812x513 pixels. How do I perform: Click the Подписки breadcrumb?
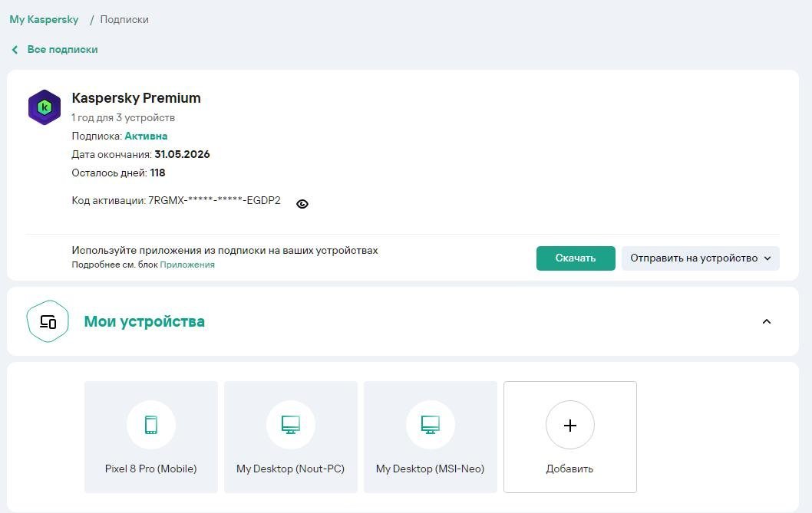(124, 20)
